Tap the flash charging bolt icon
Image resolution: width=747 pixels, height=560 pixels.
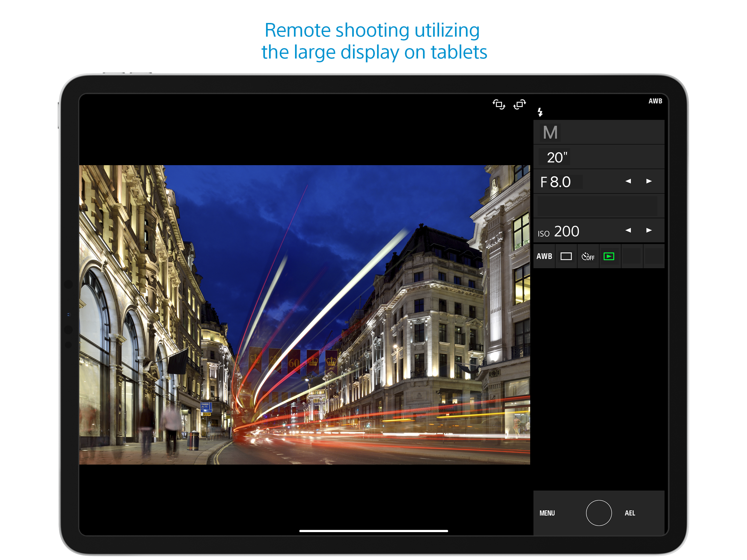(540, 112)
